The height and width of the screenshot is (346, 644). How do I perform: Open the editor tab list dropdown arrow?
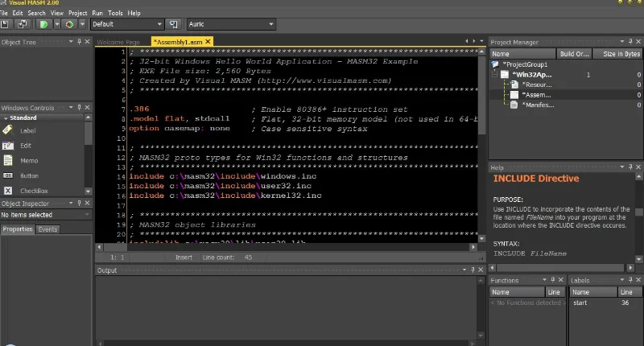tap(481, 41)
